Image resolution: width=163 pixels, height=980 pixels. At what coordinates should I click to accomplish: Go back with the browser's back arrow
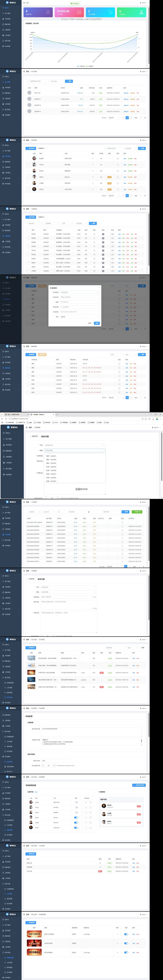[x=2, y=419]
